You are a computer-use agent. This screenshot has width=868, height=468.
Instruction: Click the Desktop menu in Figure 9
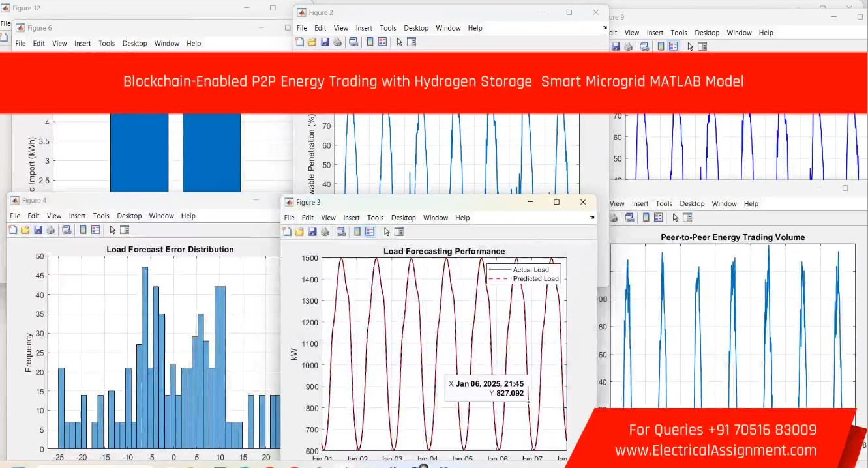(x=707, y=33)
